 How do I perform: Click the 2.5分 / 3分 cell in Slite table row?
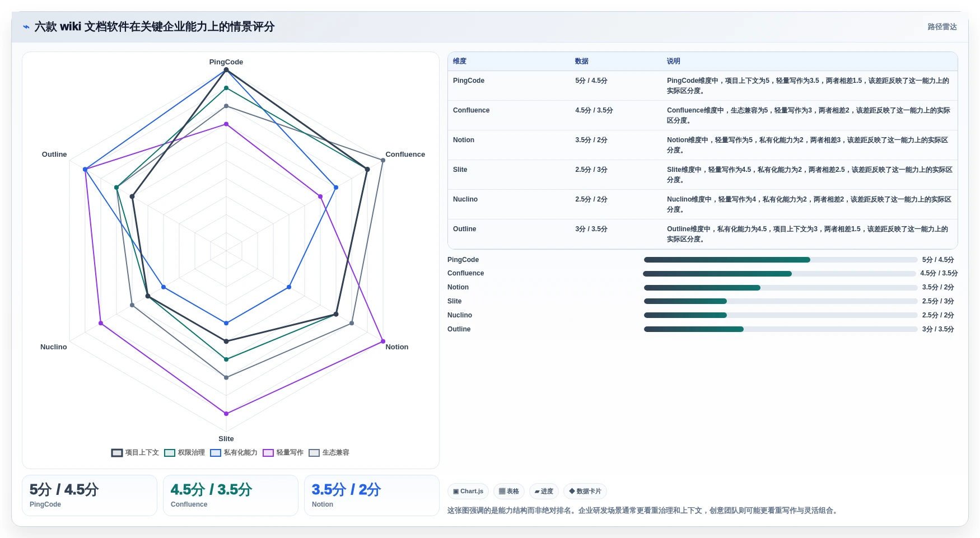click(x=591, y=170)
